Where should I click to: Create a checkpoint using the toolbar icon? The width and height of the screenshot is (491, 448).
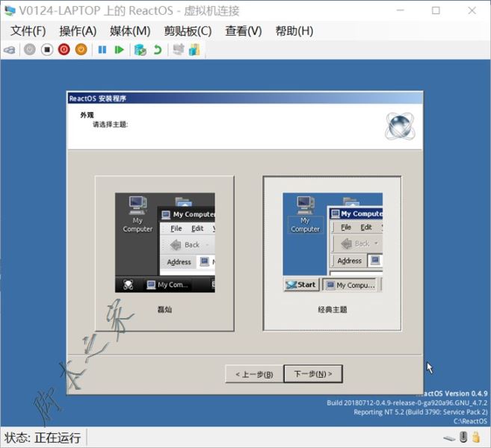pyautogui.click(x=140, y=50)
